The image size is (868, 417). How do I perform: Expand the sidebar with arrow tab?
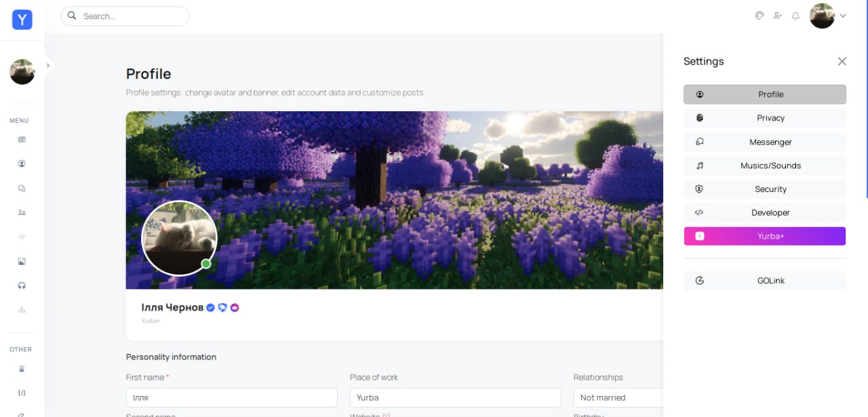tap(48, 66)
